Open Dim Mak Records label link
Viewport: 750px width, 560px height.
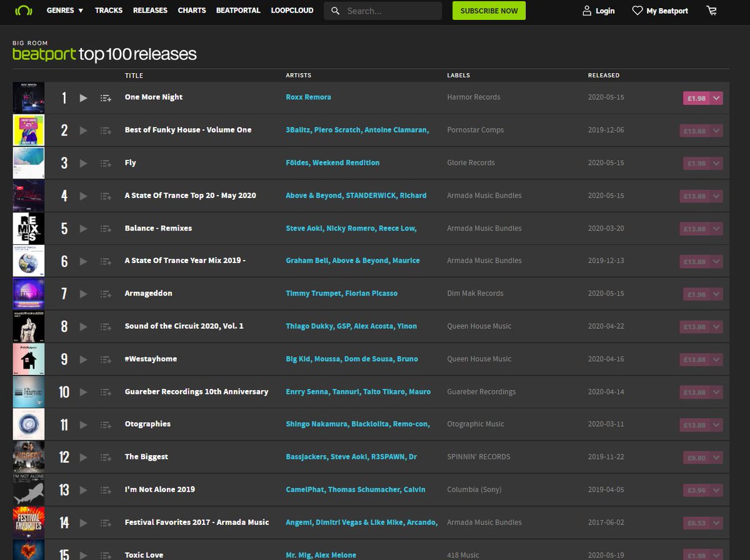point(475,294)
